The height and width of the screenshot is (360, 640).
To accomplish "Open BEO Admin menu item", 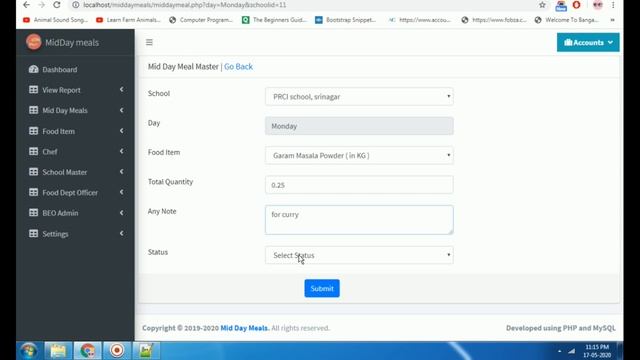I will point(75,212).
